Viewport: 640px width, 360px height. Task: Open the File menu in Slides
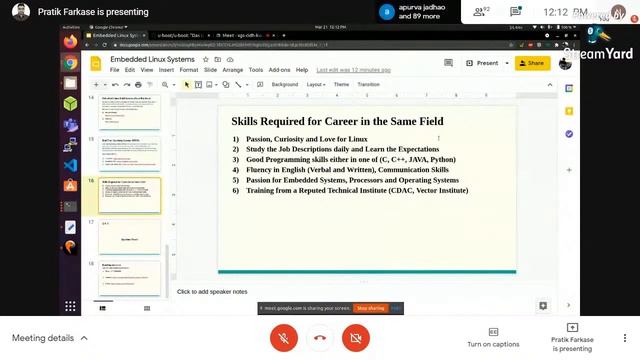[115, 70]
